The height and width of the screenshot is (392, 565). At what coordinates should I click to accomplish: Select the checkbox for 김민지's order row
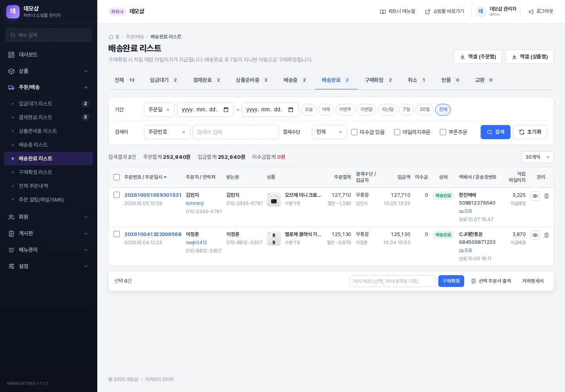117,195
